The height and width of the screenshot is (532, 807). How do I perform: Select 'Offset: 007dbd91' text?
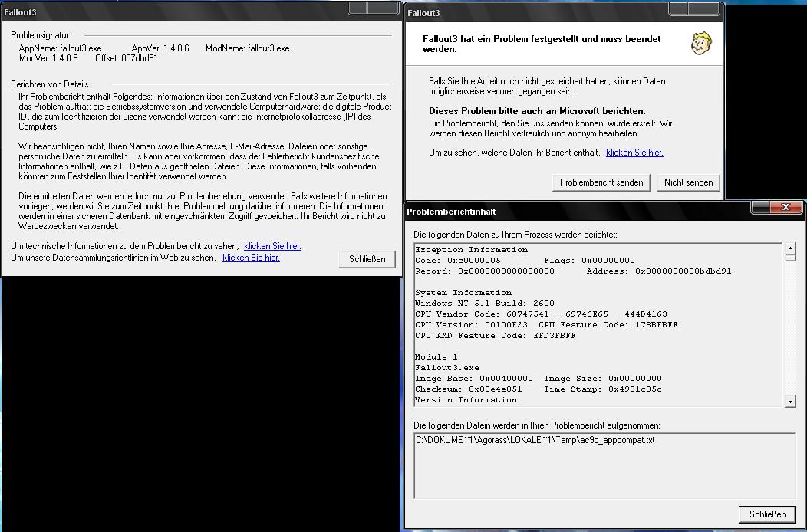coord(126,59)
